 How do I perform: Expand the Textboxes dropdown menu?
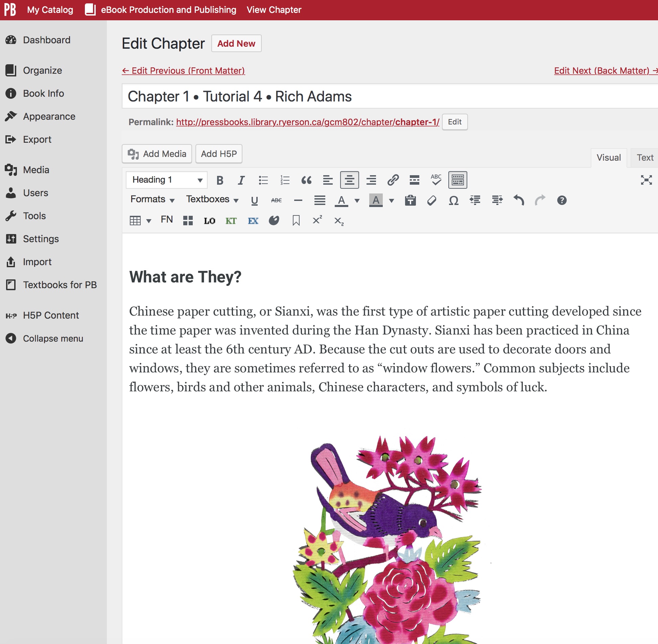tap(212, 200)
